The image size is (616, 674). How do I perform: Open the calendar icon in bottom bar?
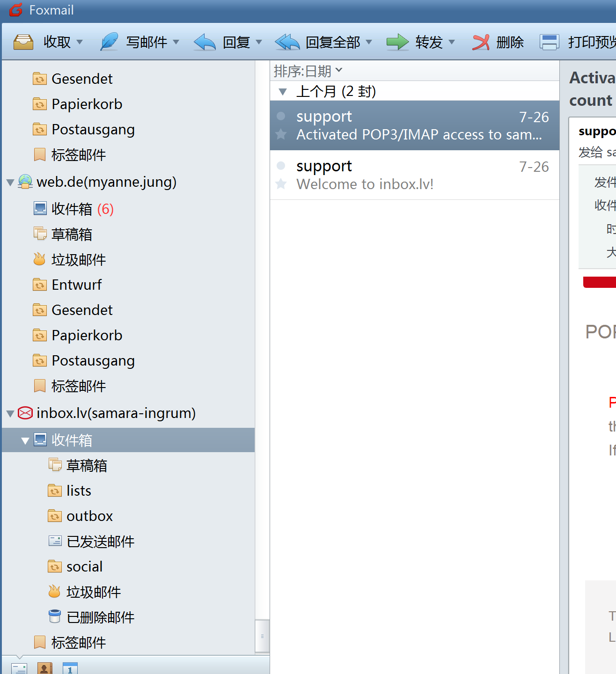click(70, 668)
